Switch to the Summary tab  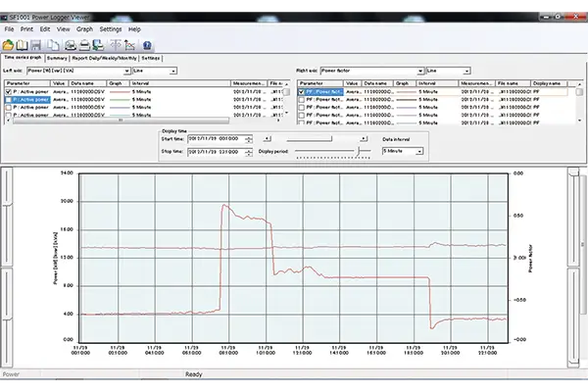click(57, 58)
